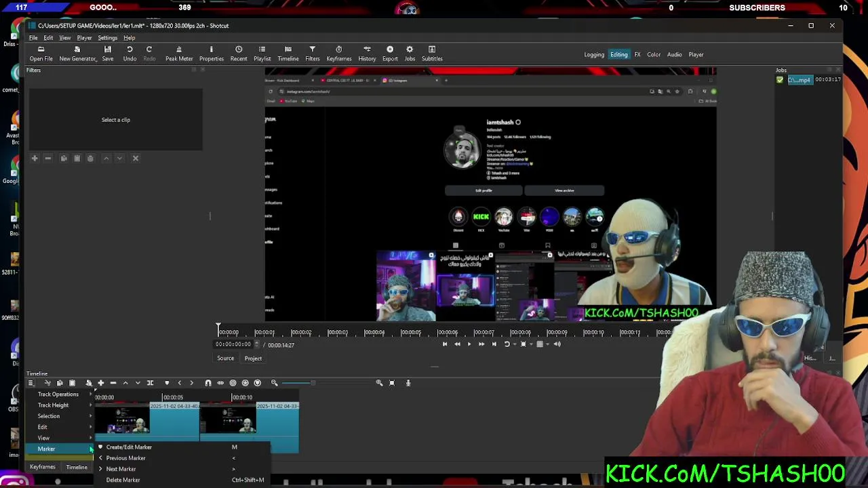Switch to the FX layout

637,54
